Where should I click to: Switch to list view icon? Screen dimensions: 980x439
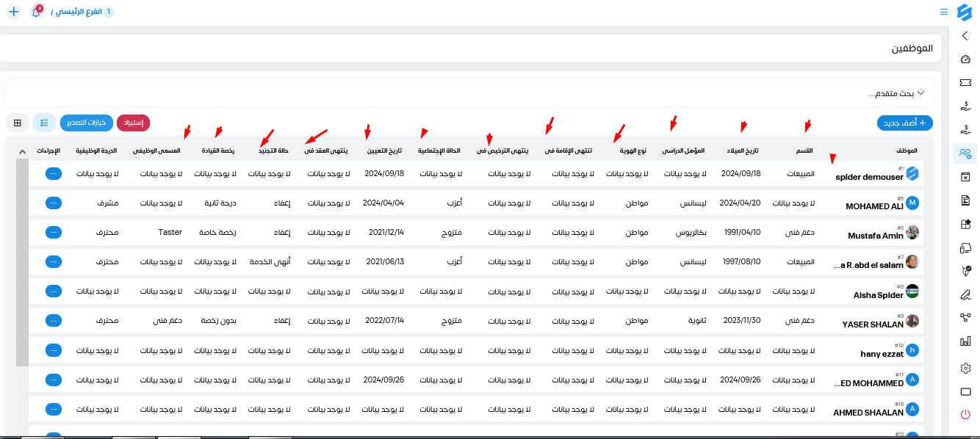[x=44, y=123]
